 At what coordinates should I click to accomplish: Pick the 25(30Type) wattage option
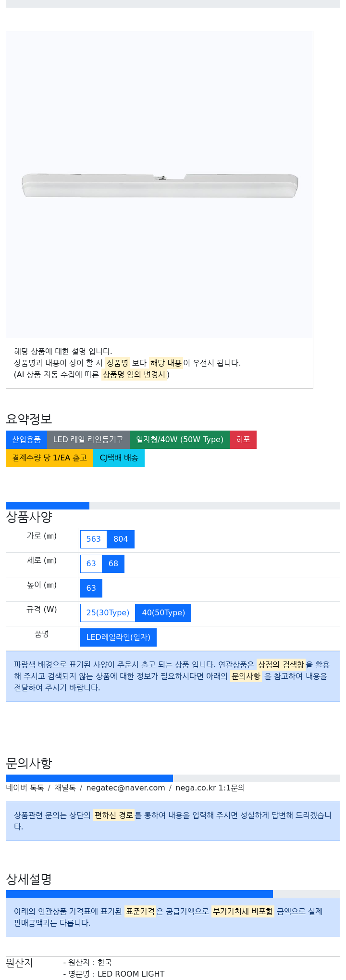click(108, 613)
